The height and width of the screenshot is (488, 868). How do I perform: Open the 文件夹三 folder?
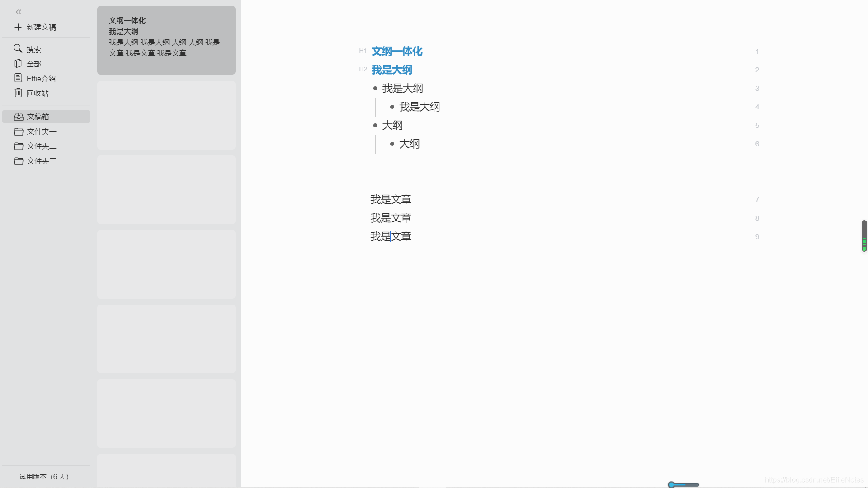click(x=41, y=161)
